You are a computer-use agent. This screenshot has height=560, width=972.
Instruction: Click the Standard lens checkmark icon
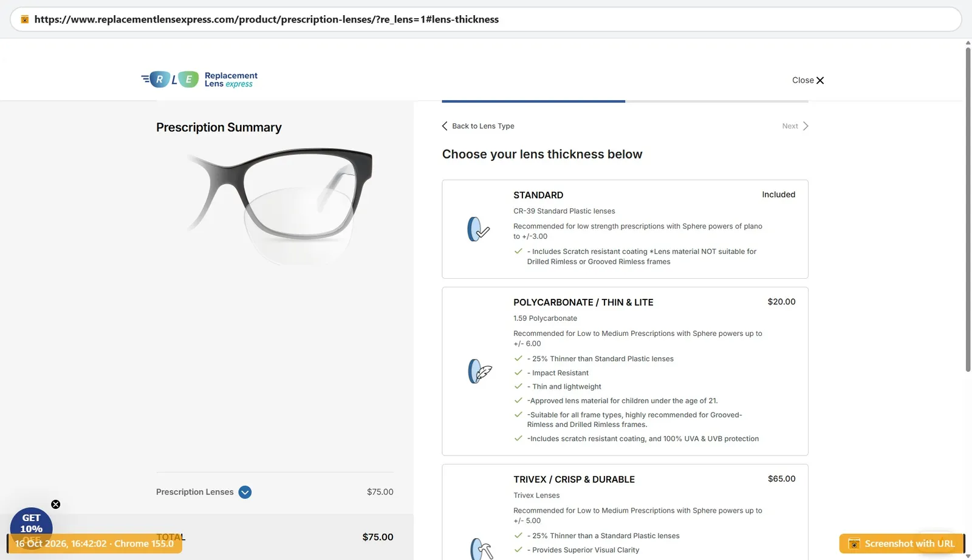pyautogui.click(x=478, y=229)
